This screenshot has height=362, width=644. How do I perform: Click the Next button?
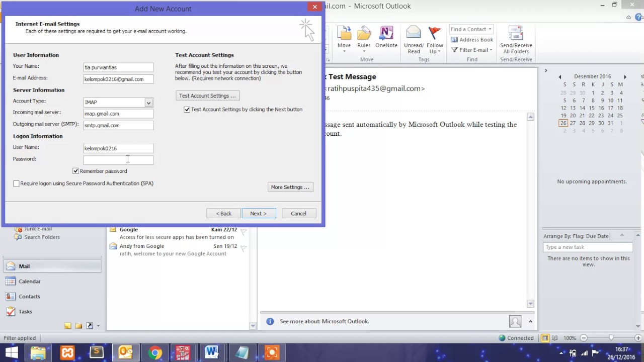259,214
